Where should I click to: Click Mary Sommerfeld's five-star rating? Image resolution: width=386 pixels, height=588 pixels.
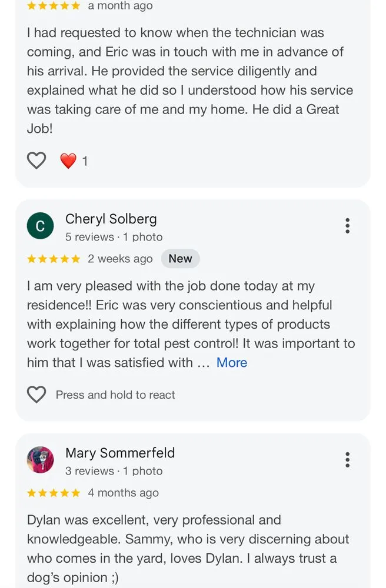point(54,493)
